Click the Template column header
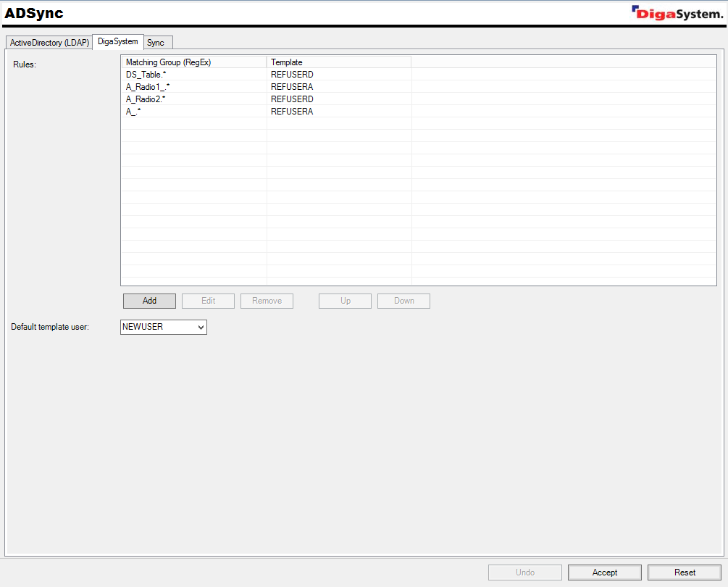Screen dimensions: 728x587 click(338, 62)
